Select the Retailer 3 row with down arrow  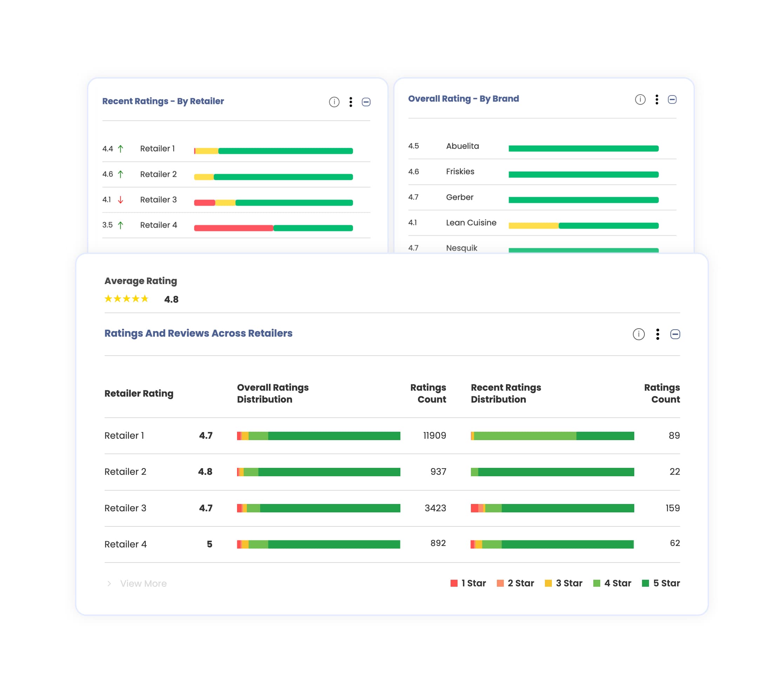point(158,200)
